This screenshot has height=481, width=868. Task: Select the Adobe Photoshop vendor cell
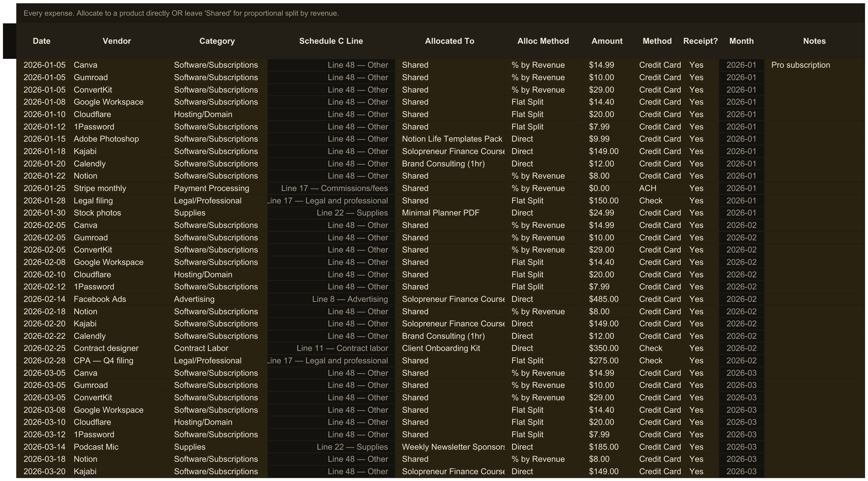pos(117,139)
